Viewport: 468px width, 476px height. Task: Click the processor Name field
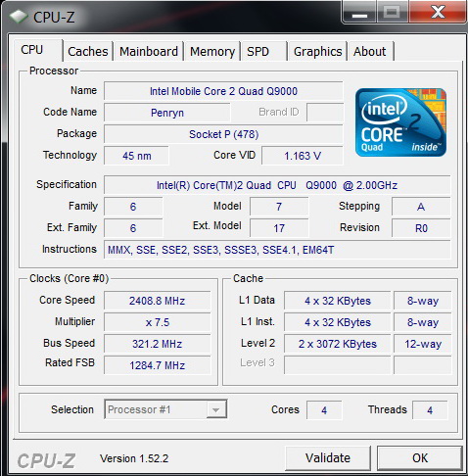(x=223, y=91)
